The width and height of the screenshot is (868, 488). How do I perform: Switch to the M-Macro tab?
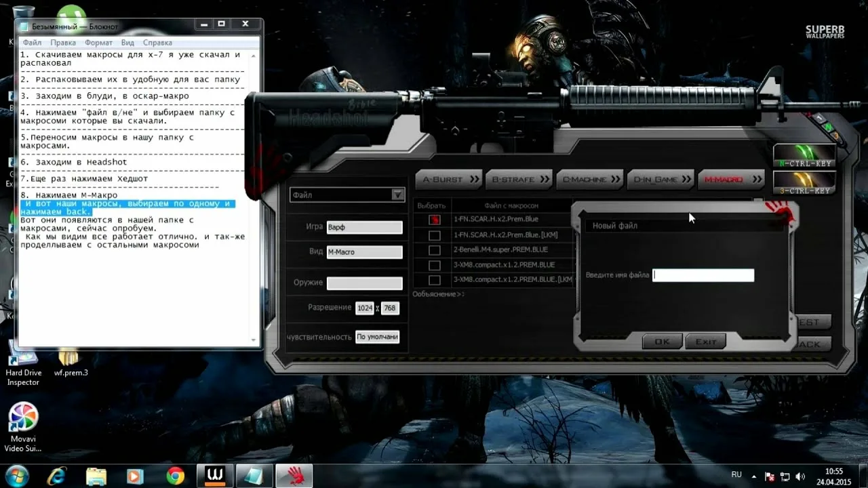(x=731, y=179)
